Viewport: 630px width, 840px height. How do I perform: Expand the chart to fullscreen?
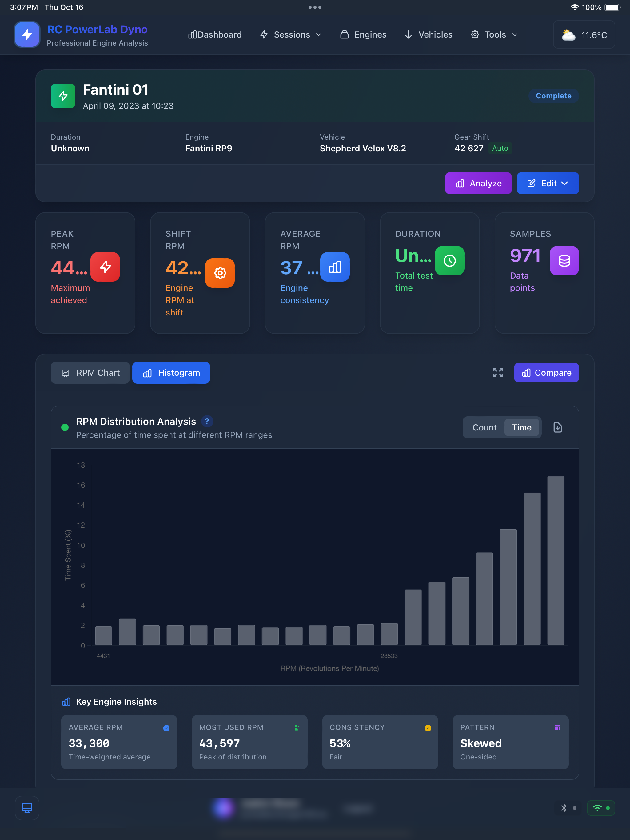point(498,373)
